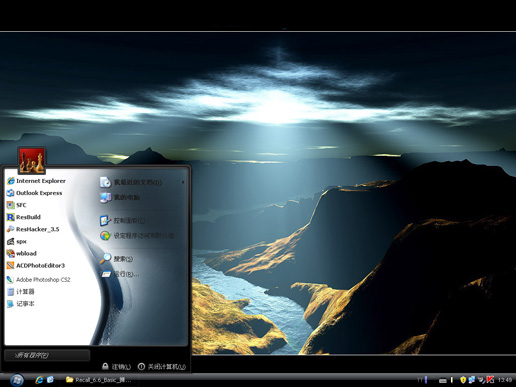The height and width of the screenshot is (387, 516).
Task: Open the Run (R)... dialog
Action: point(120,274)
